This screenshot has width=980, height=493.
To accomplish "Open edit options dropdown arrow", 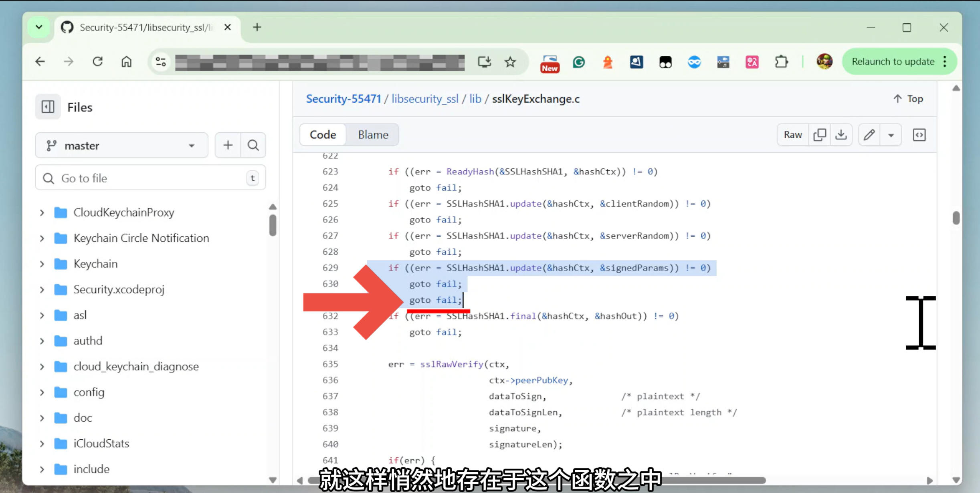I will 891,135.
